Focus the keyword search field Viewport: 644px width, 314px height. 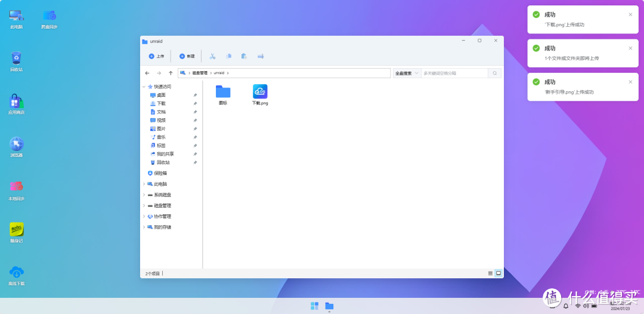pyautogui.click(x=454, y=73)
